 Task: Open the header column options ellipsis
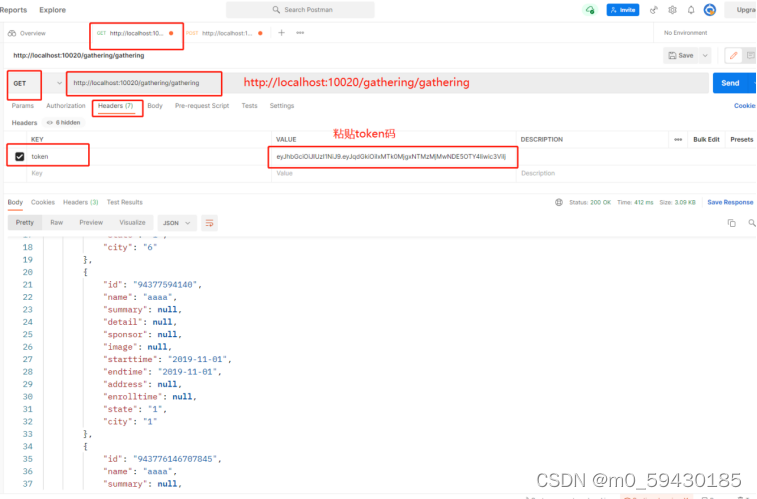(678, 139)
